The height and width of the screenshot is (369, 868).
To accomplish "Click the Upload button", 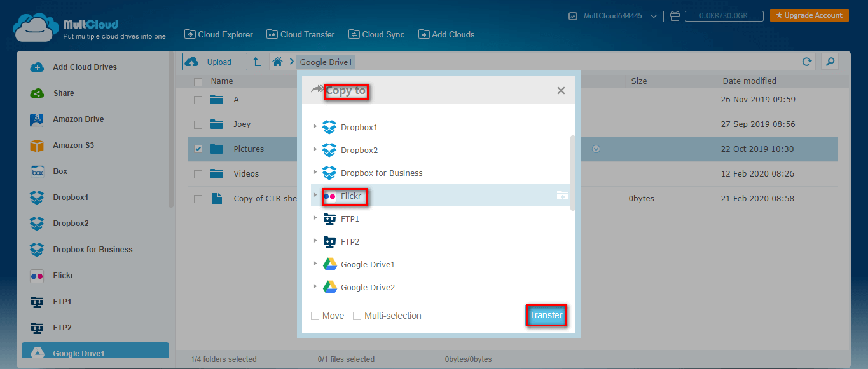I will pyautogui.click(x=215, y=62).
